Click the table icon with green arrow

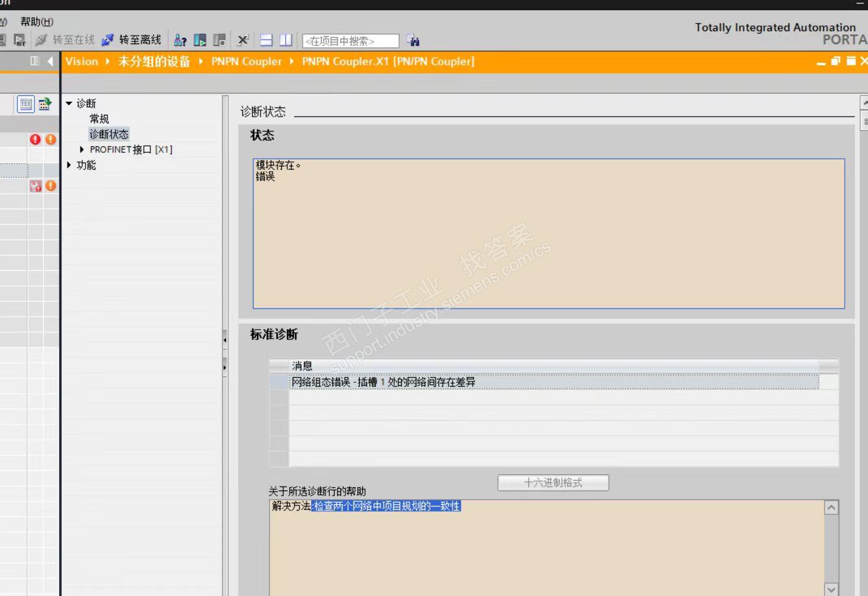coord(45,104)
